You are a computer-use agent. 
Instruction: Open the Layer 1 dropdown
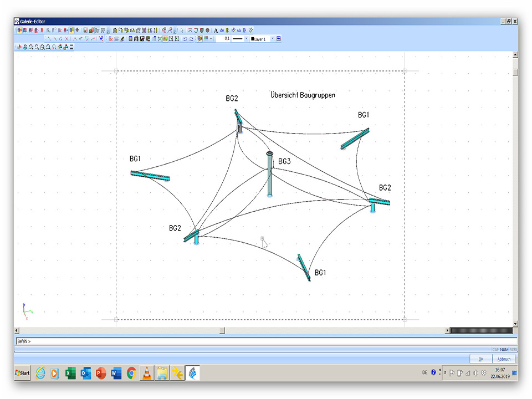click(272, 39)
